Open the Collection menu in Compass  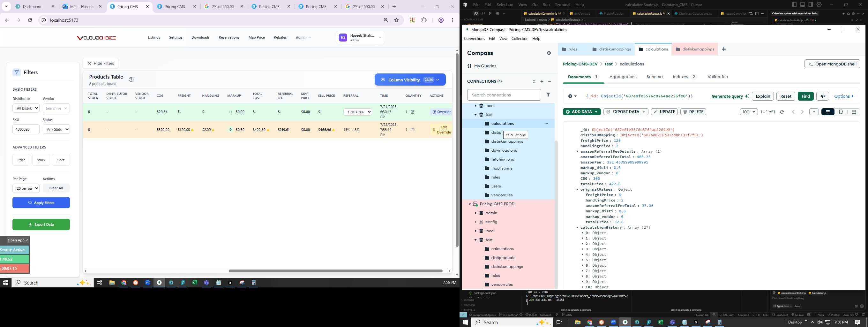[x=520, y=39]
